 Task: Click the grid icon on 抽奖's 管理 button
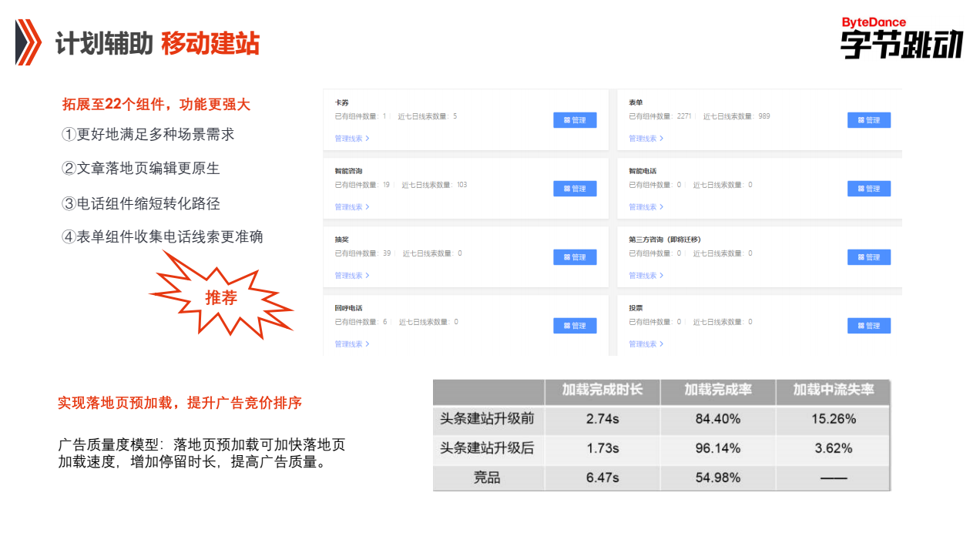tap(568, 257)
